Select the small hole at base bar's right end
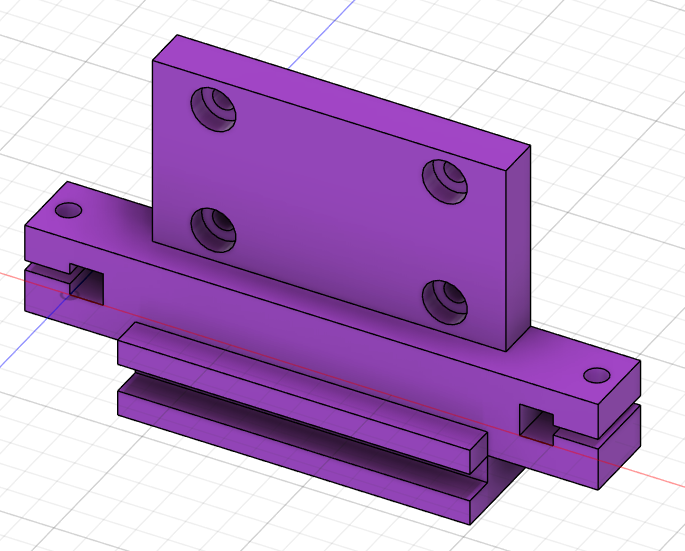 click(x=597, y=375)
